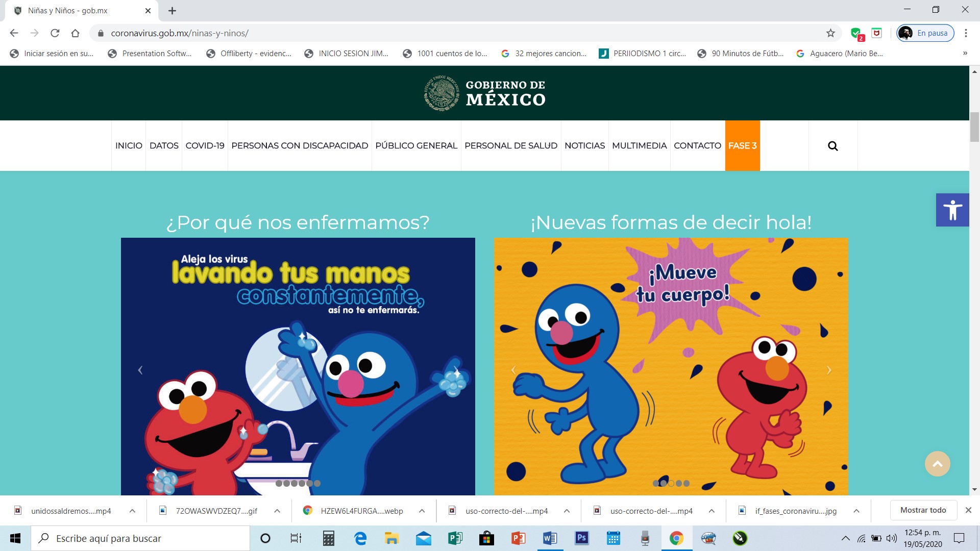
Task: Show previous slide in Mueve tu cuerpo carousel
Action: 513,370
